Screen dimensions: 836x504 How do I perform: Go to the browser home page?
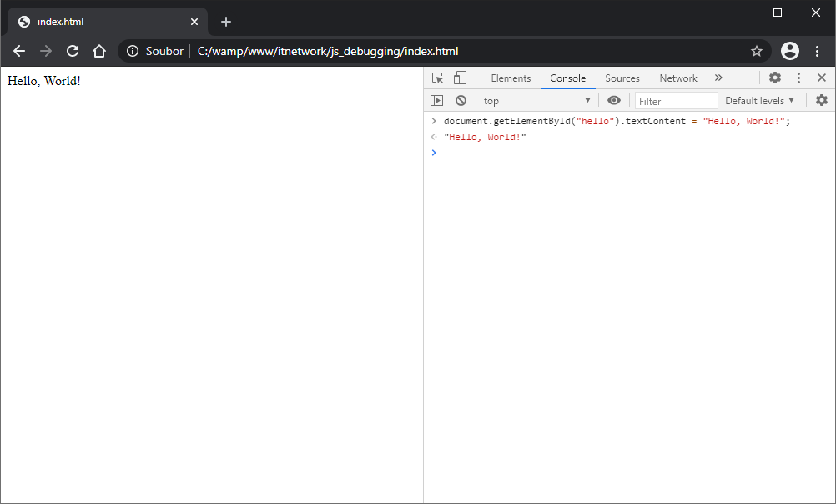click(99, 51)
